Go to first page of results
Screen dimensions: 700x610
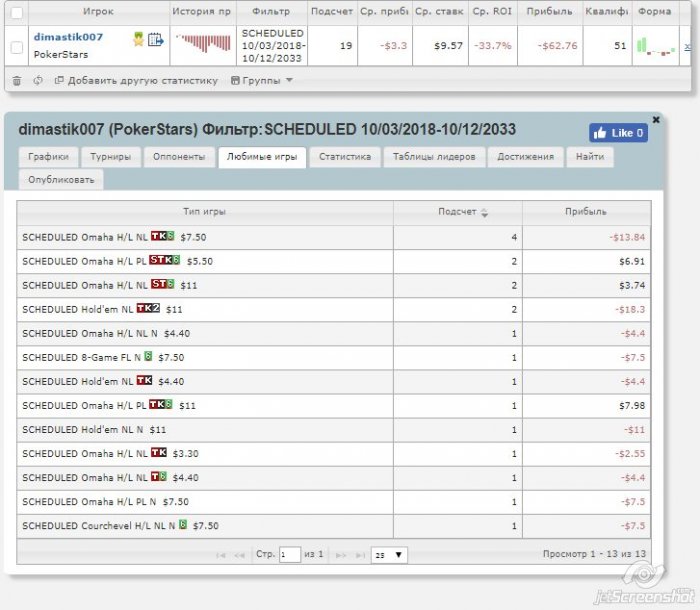(x=221, y=556)
